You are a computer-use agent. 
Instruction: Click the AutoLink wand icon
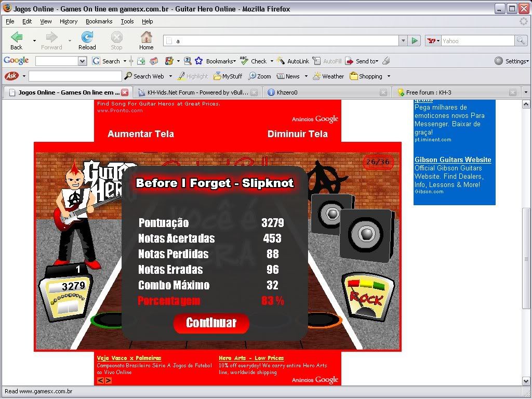click(x=281, y=61)
